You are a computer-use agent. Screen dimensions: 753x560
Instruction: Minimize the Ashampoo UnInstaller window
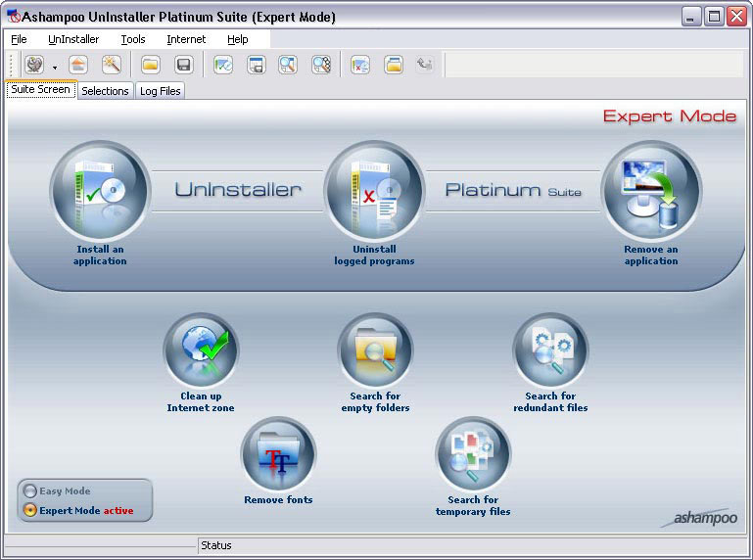pyautogui.click(x=691, y=17)
